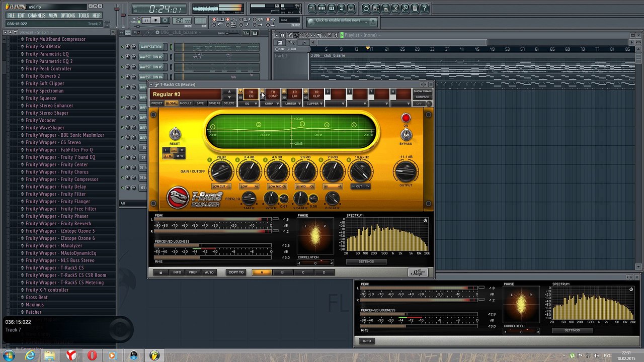Screen dimensions: 644x362
Task: Select the TR EQ module slot 1A
Action: coord(251,94)
